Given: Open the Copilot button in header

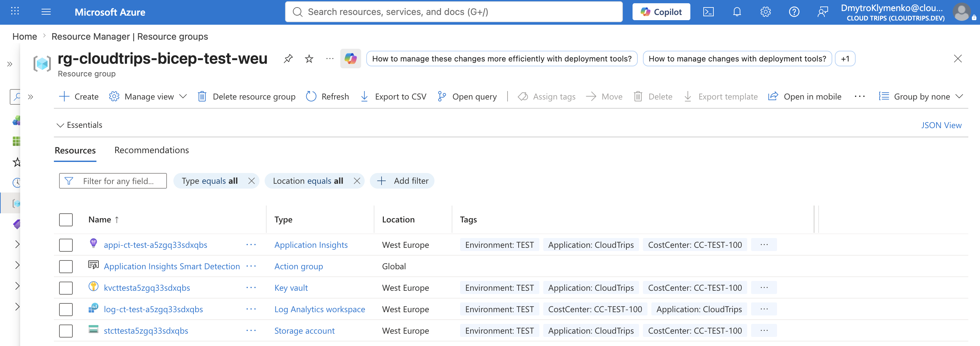Looking at the screenshot, I should [x=661, y=12].
